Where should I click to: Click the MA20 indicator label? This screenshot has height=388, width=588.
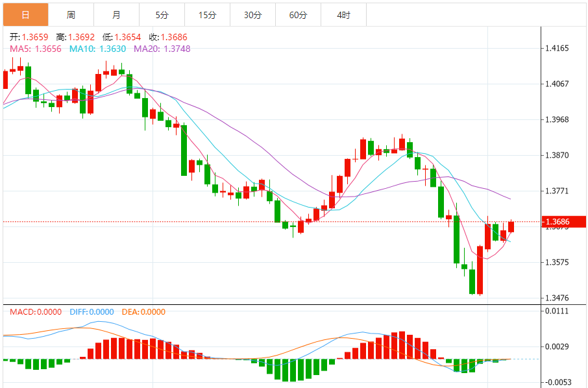pyautogui.click(x=162, y=49)
